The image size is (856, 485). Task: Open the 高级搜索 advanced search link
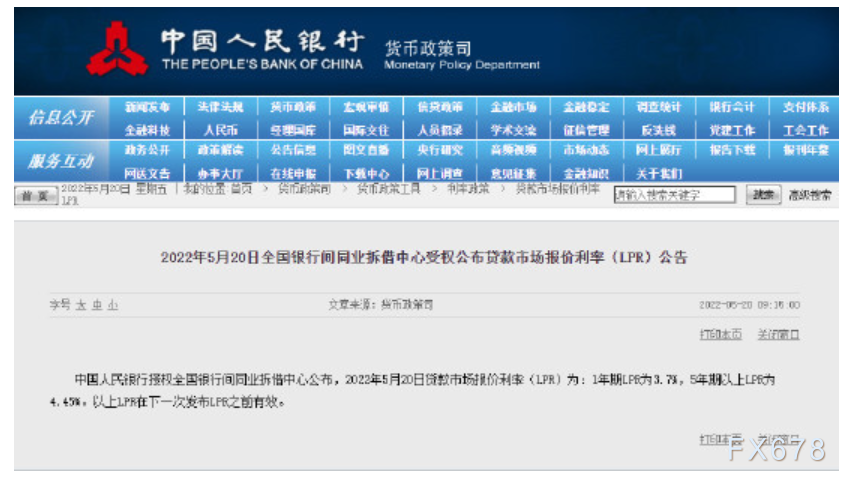[810, 195]
